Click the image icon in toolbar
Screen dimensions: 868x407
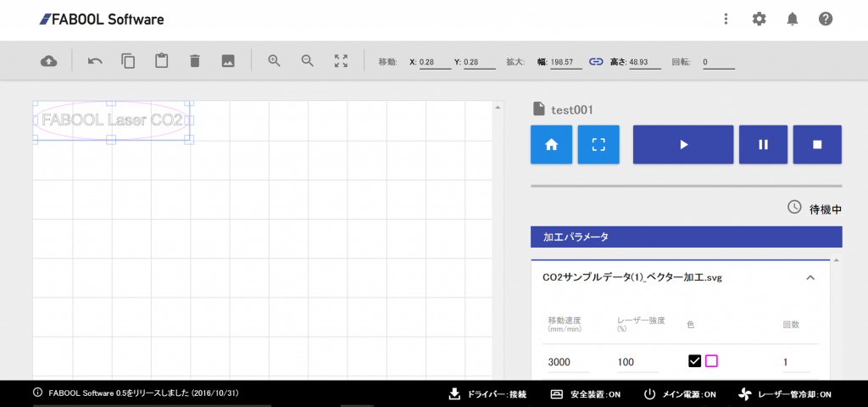(228, 61)
